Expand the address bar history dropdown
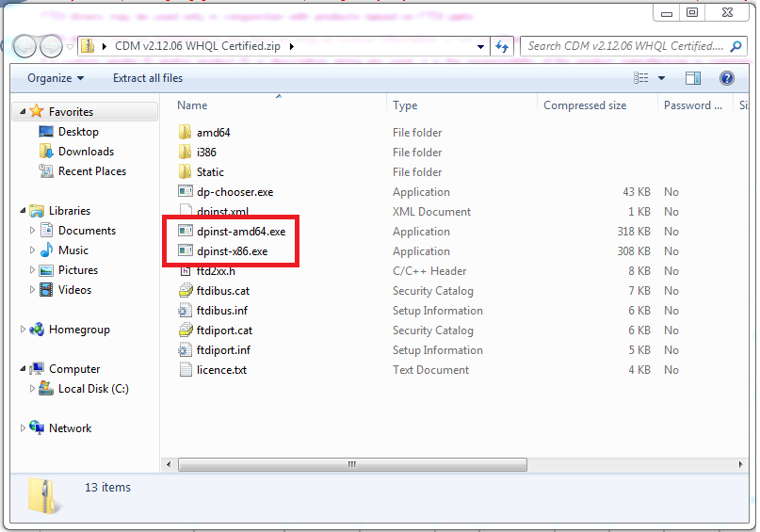The width and height of the screenshot is (760, 532). coord(480,46)
